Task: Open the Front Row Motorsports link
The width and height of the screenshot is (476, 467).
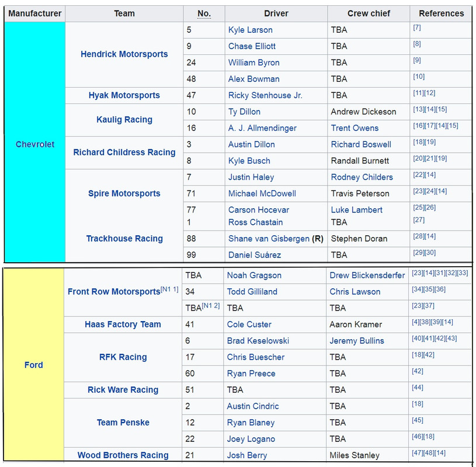Action: pyautogui.click(x=114, y=292)
